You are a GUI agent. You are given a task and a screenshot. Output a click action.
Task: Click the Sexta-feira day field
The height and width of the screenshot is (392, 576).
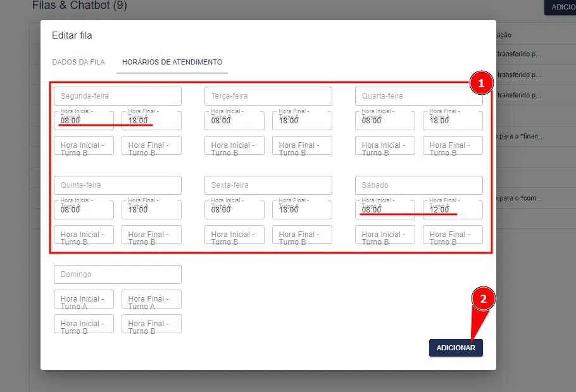268,185
